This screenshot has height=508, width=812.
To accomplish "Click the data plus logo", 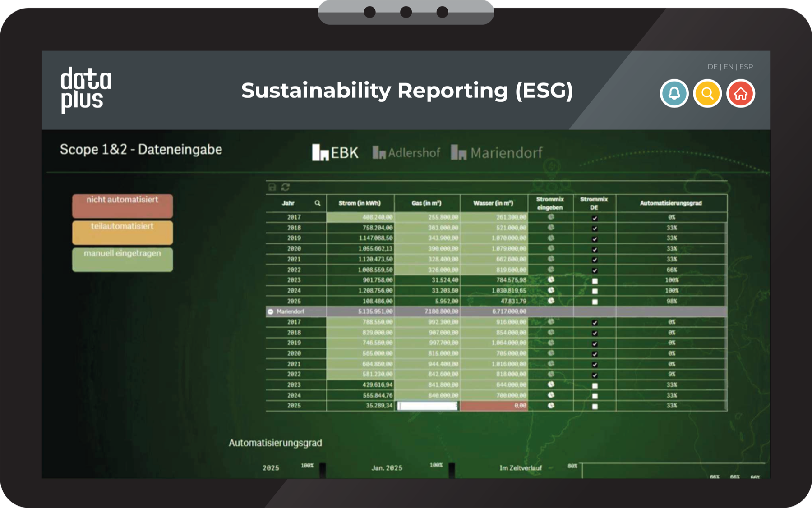I will point(86,90).
